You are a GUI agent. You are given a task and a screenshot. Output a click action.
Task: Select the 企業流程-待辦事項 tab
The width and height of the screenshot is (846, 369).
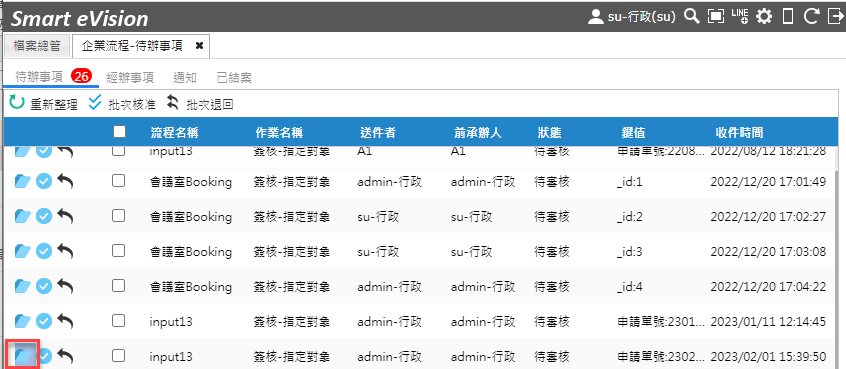[132, 46]
